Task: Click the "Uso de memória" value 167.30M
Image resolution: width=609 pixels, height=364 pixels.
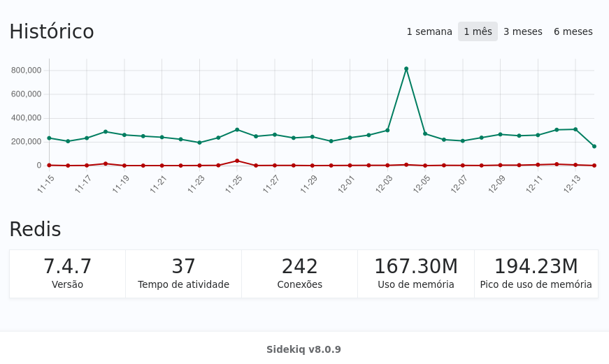Action: click(415, 266)
